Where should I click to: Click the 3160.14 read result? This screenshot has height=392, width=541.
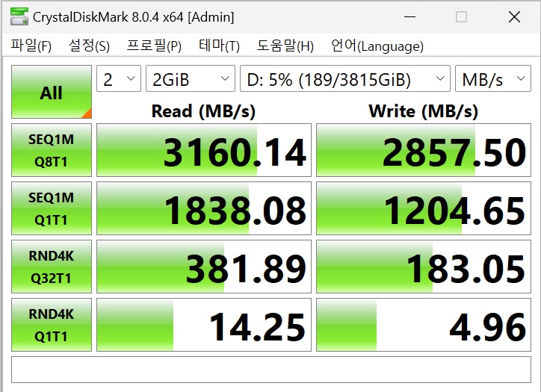pos(204,150)
